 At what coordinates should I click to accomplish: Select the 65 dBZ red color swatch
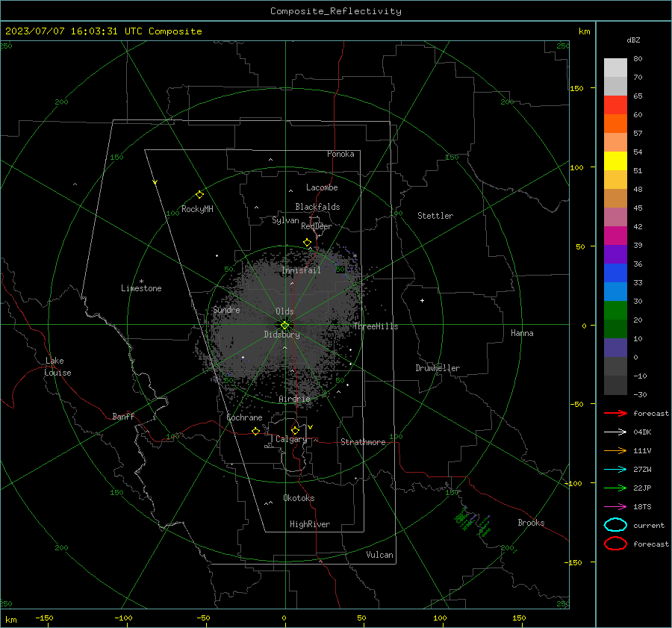tap(615, 105)
